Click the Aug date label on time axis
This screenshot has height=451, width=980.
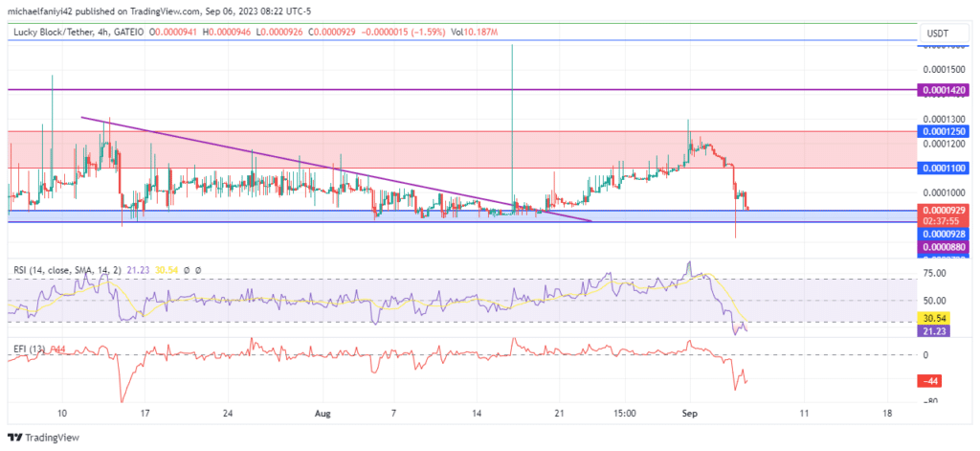click(323, 414)
